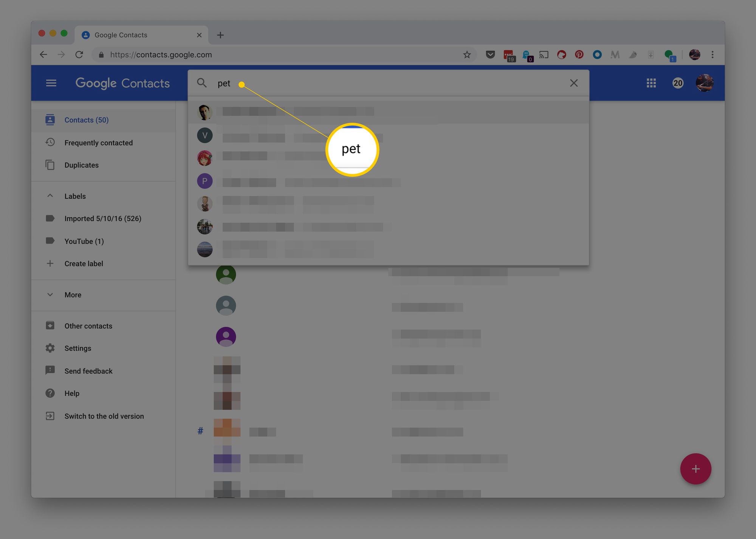
Task: Collapse the Labels section
Action: coord(50,196)
